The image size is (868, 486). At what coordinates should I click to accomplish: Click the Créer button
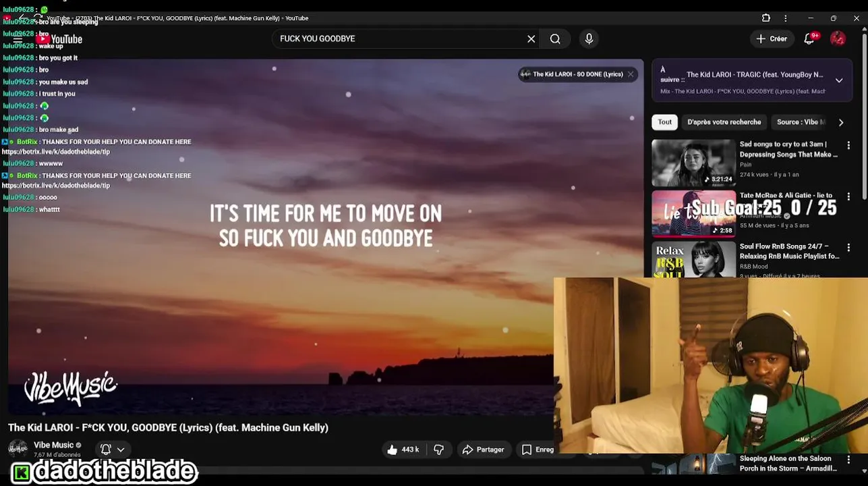pyautogui.click(x=772, y=39)
